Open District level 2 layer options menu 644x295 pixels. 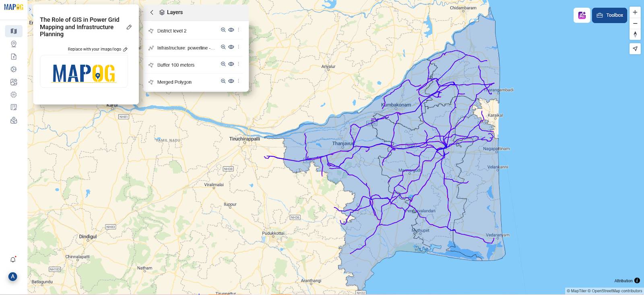(239, 30)
